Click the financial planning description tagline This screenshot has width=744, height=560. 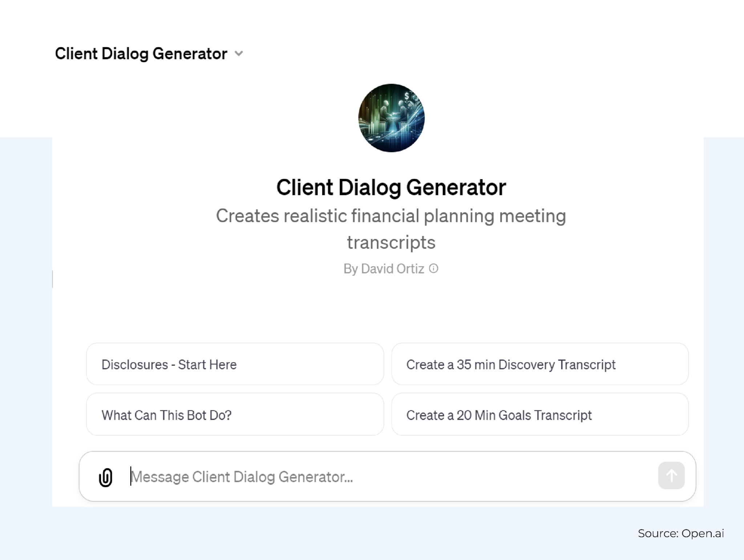coord(391,229)
